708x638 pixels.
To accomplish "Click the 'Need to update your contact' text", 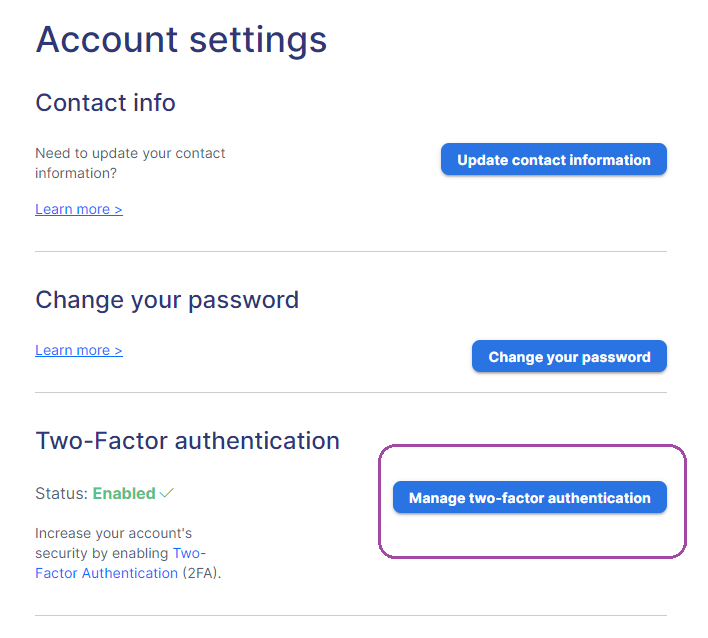I will pyautogui.click(x=130, y=153).
